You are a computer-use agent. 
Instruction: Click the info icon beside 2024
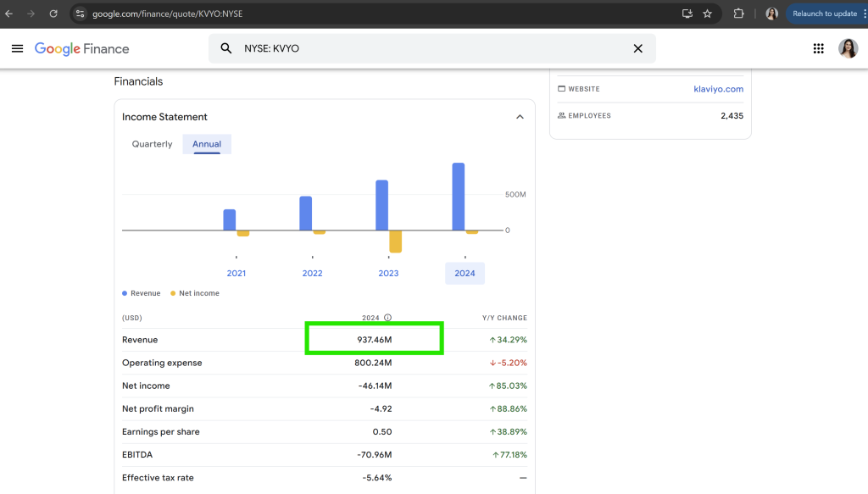[x=387, y=319]
